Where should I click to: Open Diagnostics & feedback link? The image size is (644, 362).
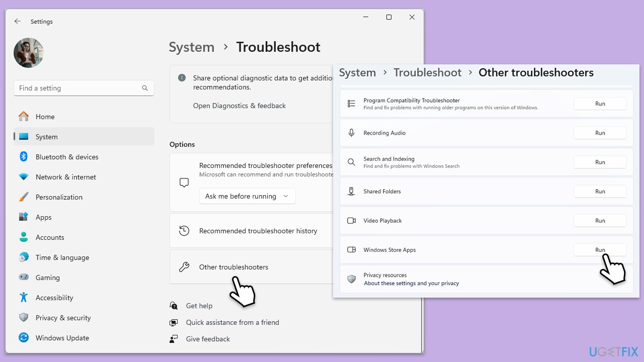pyautogui.click(x=239, y=106)
